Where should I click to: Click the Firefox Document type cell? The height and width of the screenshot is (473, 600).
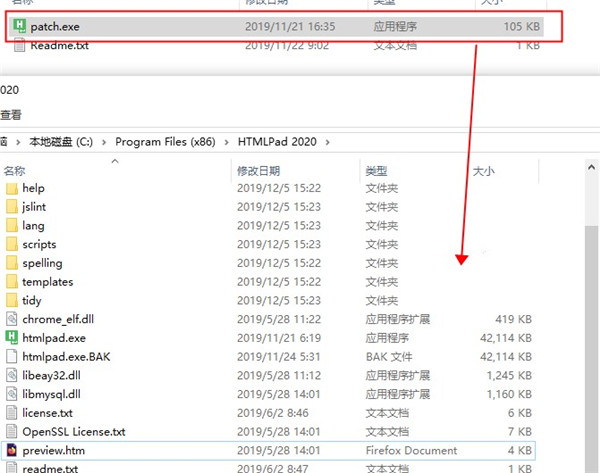(x=411, y=450)
